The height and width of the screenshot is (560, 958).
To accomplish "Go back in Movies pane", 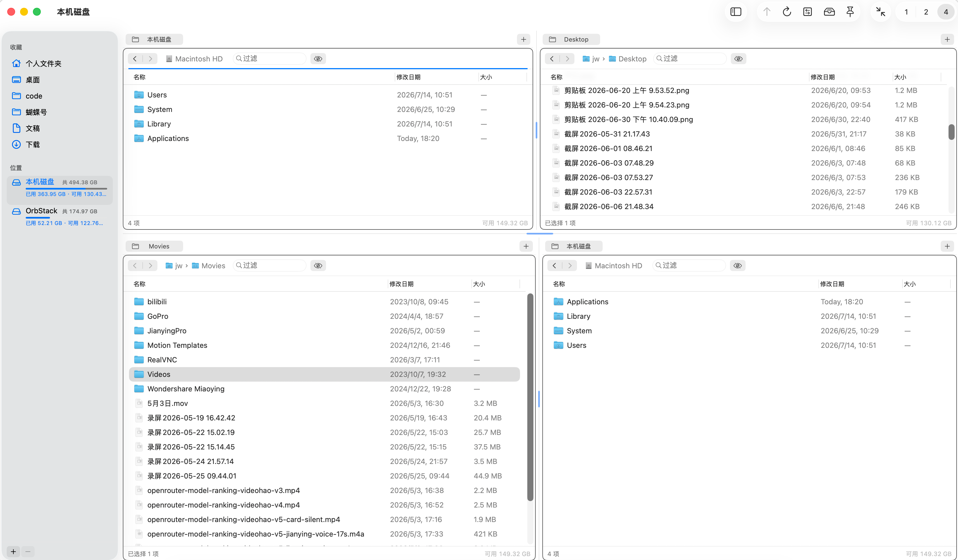I will (x=135, y=265).
